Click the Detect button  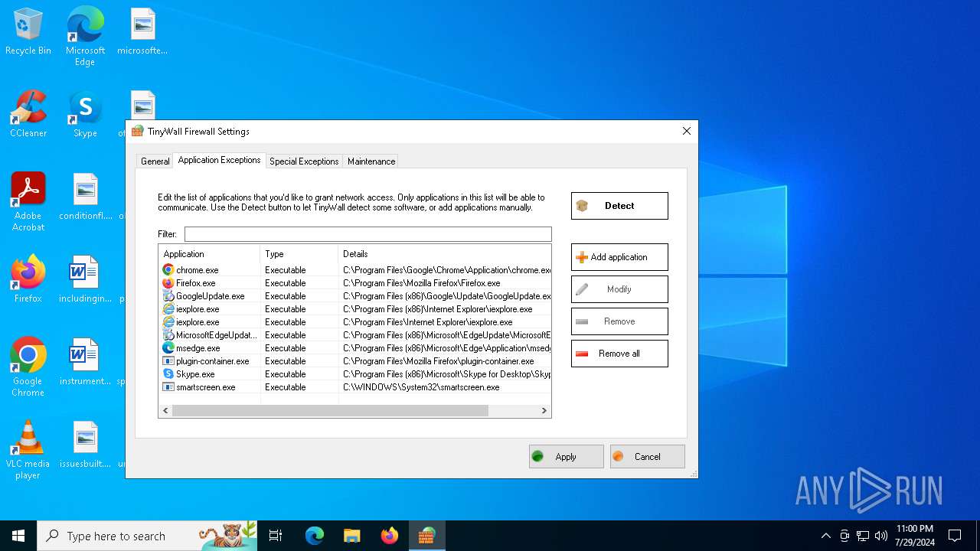(619, 206)
